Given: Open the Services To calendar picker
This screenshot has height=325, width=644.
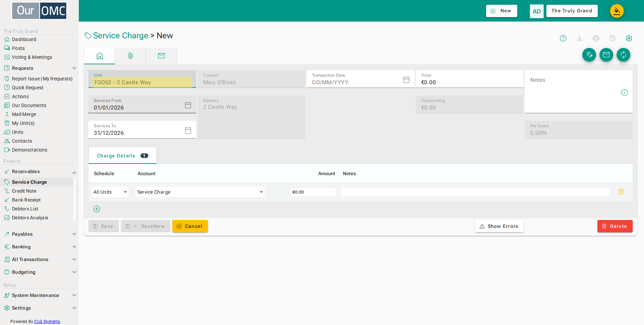Looking at the screenshot, I should click(x=188, y=130).
